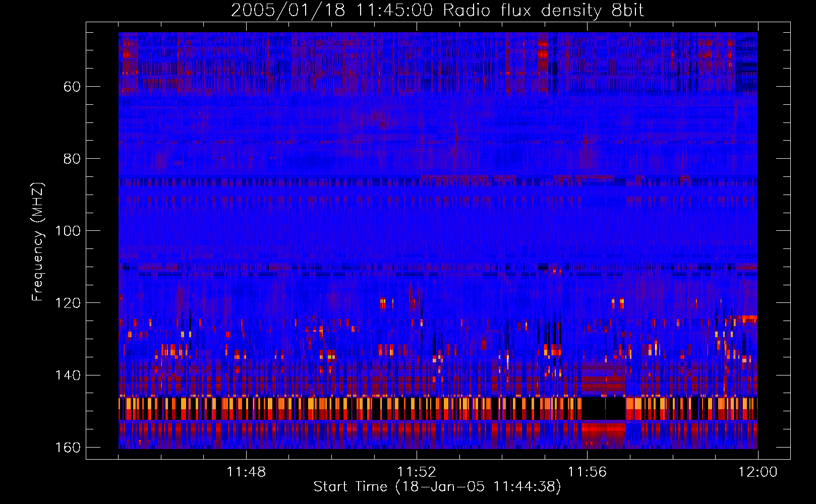Click the '100' frequency tick label
Image resolution: width=816 pixels, height=504 pixels.
click(68, 231)
